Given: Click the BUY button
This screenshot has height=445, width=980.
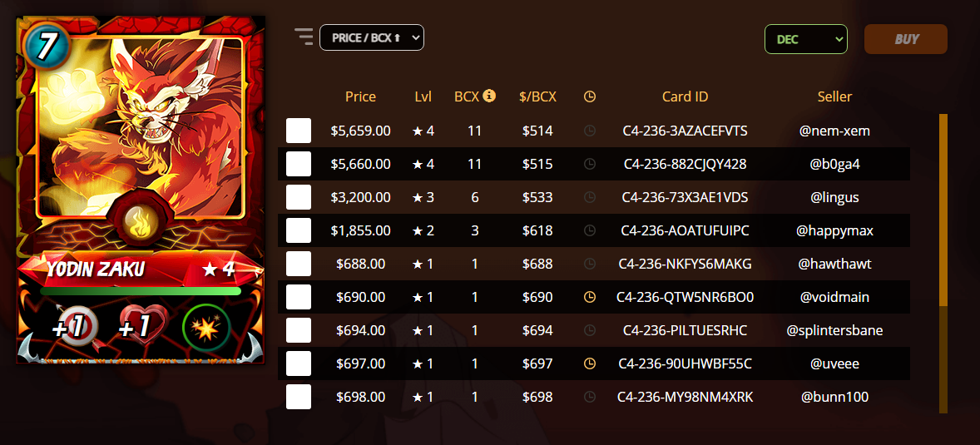Looking at the screenshot, I should (x=906, y=39).
